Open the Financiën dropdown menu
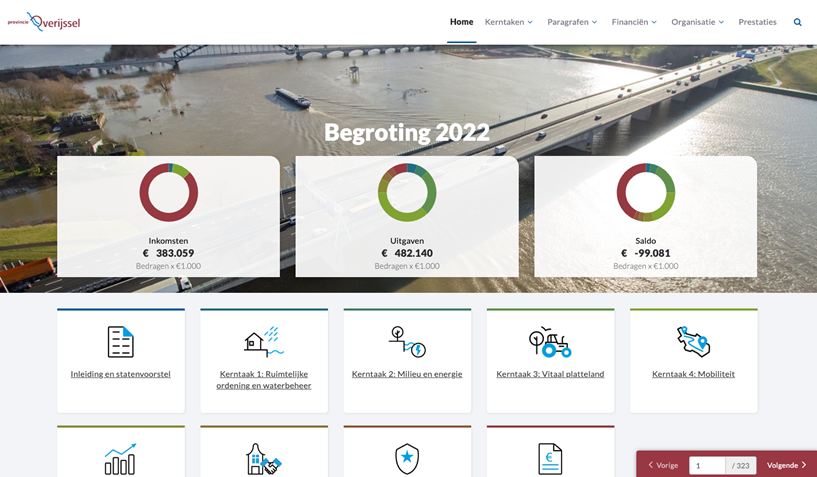Image resolution: width=817 pixels, height=477 pixels. point(634,22)
